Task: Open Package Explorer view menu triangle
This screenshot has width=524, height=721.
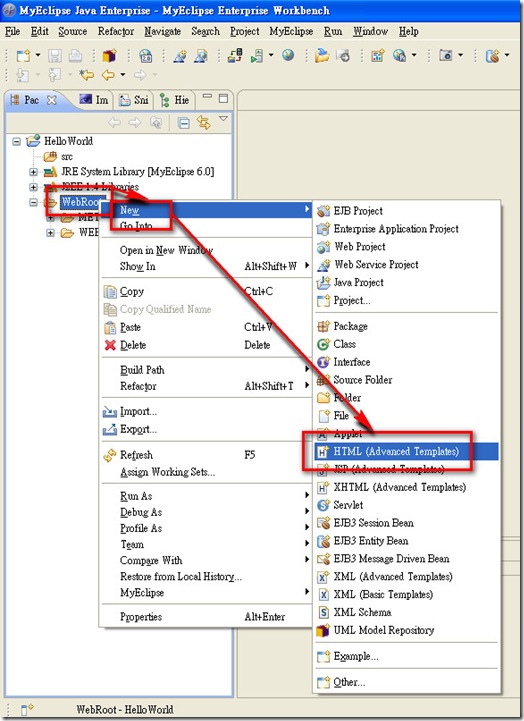Action: coord(223,119)
